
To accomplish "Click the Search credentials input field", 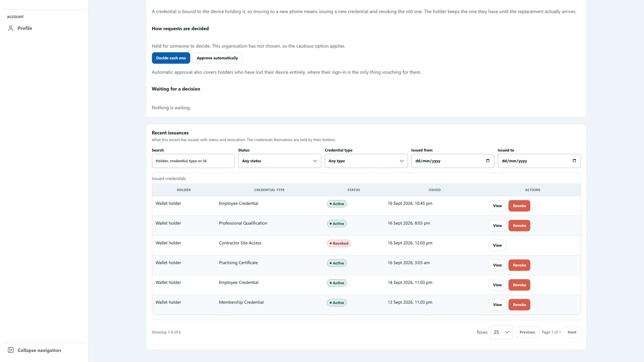I will click(193, 161).
